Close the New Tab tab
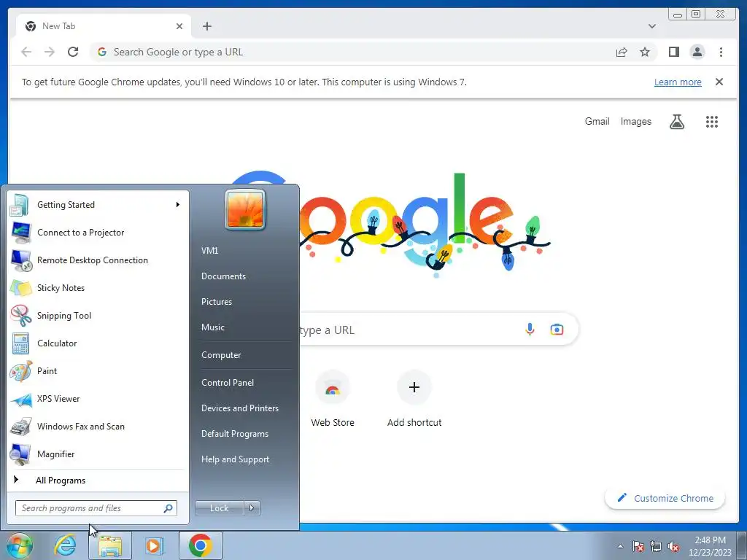The image size is (747, 560). (179, 26)
